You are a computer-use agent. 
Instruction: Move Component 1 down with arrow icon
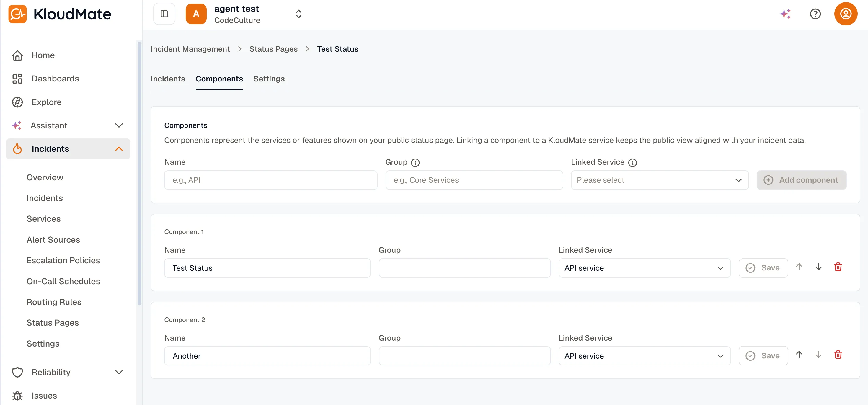818,267
